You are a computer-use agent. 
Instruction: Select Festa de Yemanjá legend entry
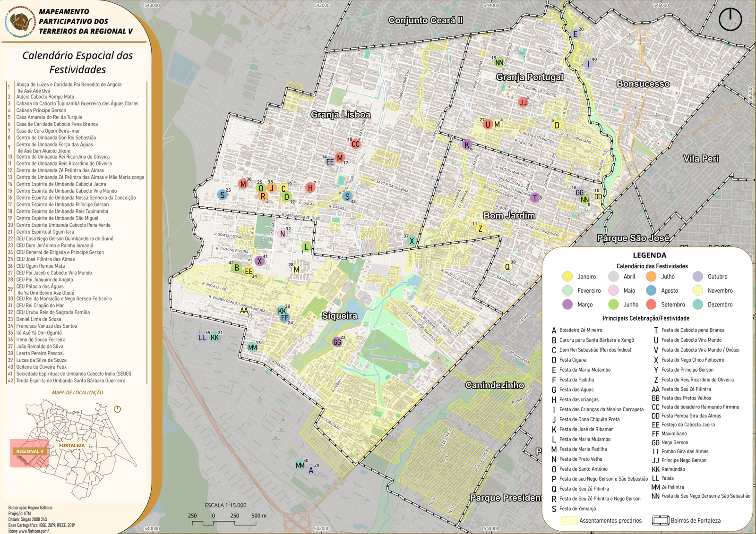coord(577,509)
